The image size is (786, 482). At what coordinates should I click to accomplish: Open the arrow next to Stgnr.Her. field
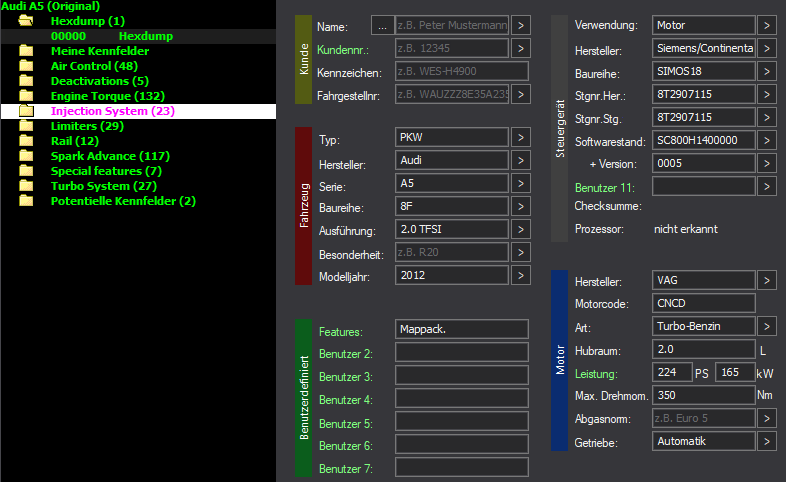(766, 94)
